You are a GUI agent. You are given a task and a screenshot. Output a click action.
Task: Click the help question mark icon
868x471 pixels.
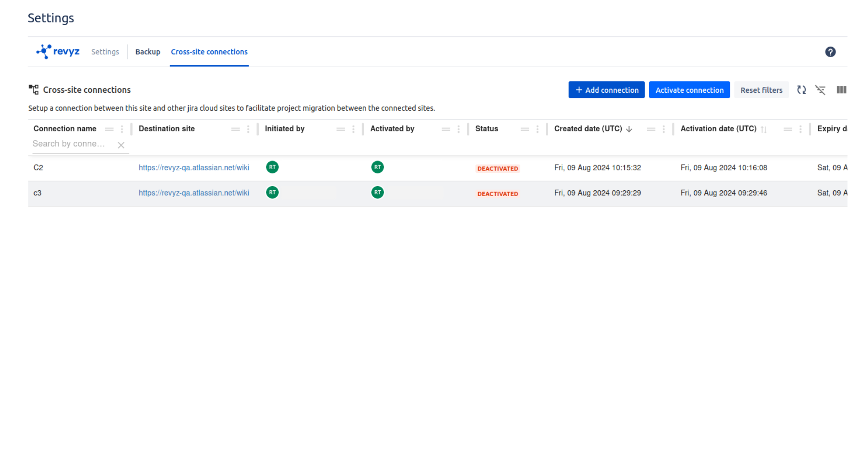(830, 52)
